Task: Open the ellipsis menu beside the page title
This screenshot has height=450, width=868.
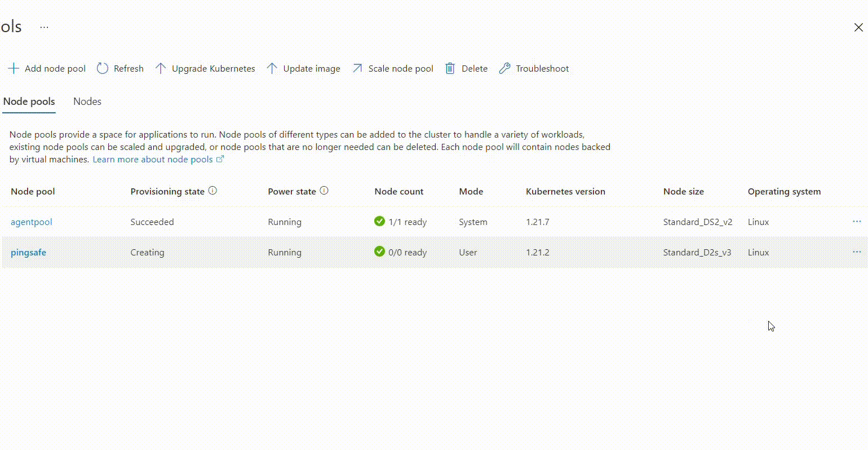Action: click(45, 27)
